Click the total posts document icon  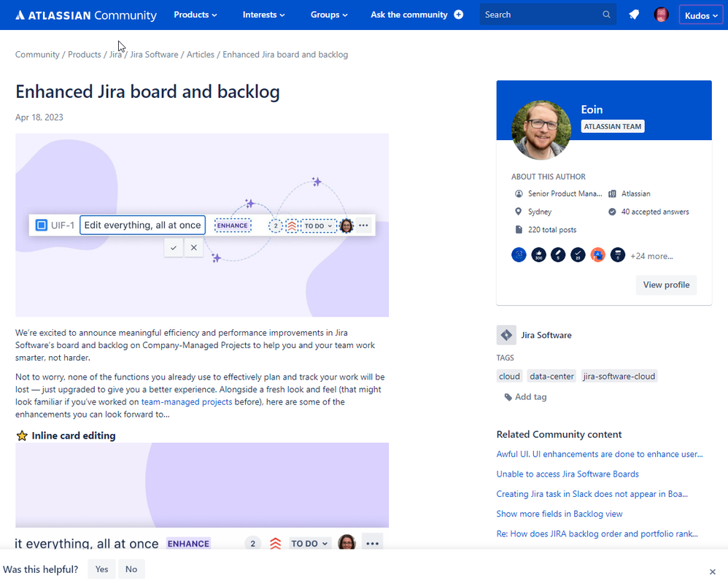[519, 229]
